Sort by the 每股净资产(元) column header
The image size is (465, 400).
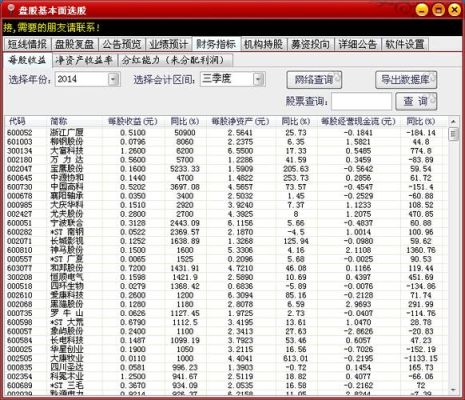240,121
